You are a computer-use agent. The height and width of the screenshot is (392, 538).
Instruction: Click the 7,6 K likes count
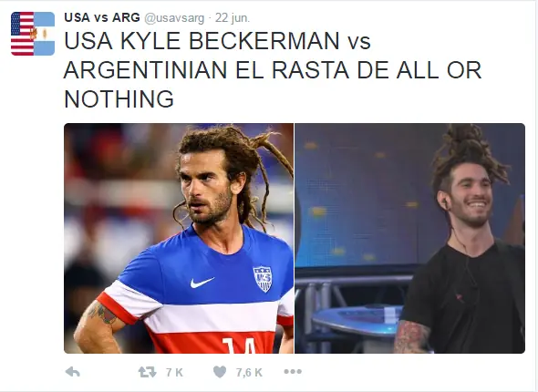pos(249,372)
